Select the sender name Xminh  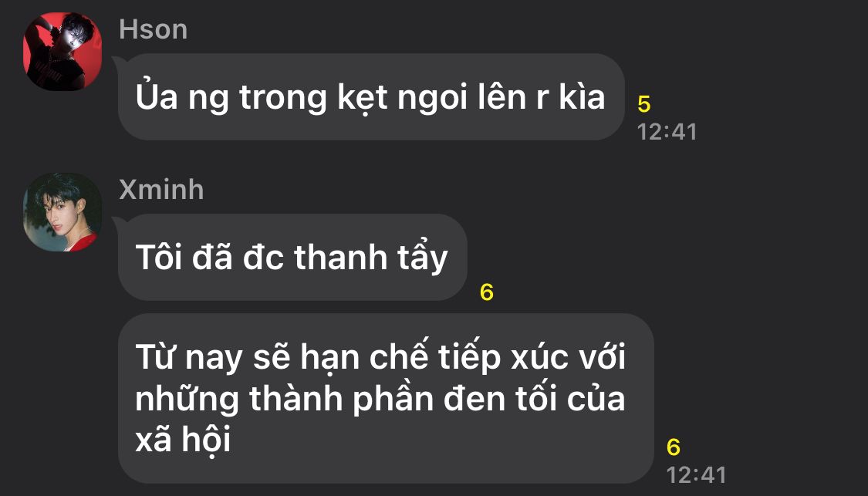point(162,189)
